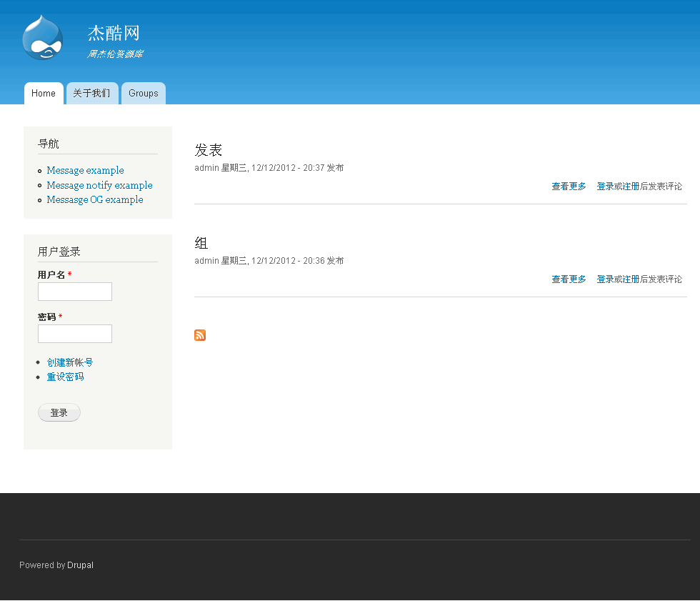Click 创建新帐号 to register an account
700x601 pixels.
click(x=69, y=362)
